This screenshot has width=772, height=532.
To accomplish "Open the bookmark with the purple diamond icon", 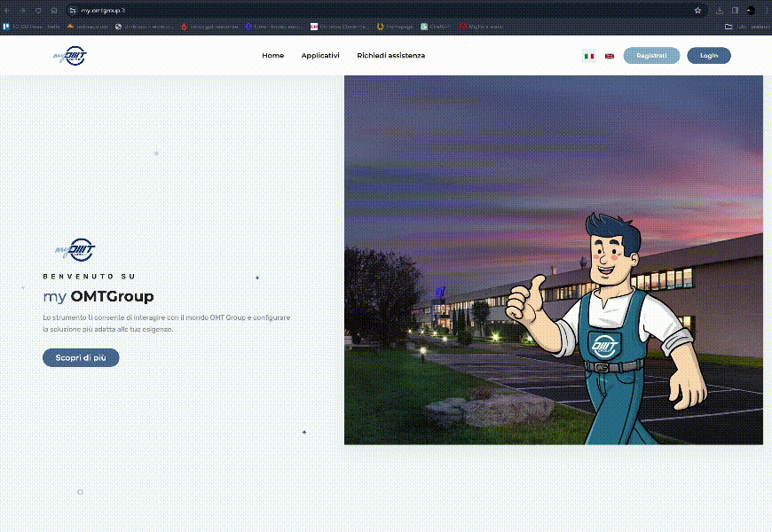I will pos(273,27).
